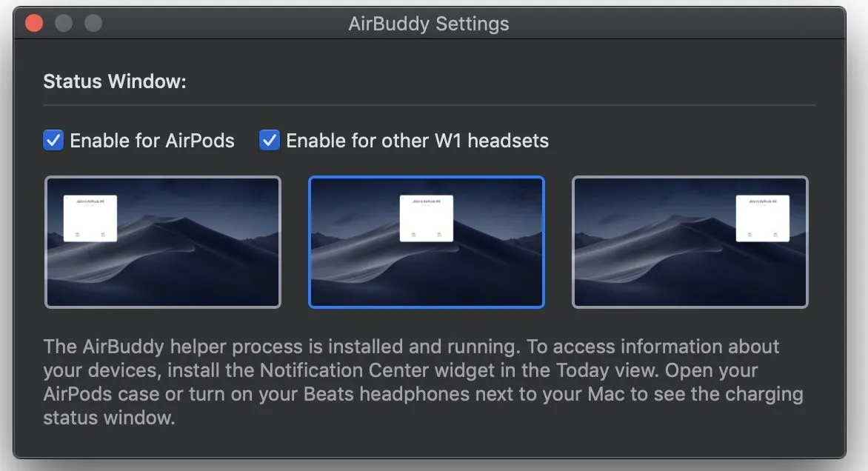The image size is (868, 471).
Task: Click the highlighted blue border of selected preview
Action: pos(427,178)
